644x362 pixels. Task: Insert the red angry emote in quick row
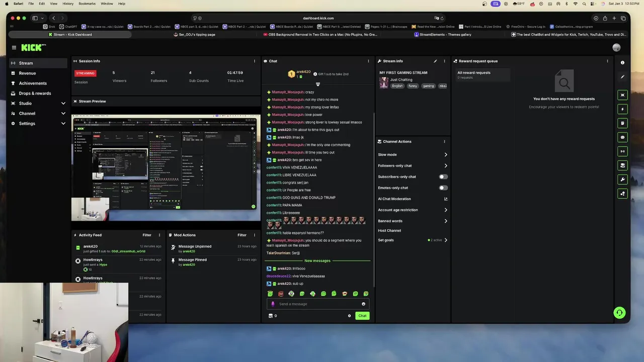pyautogui.click(x=281, y=294)
